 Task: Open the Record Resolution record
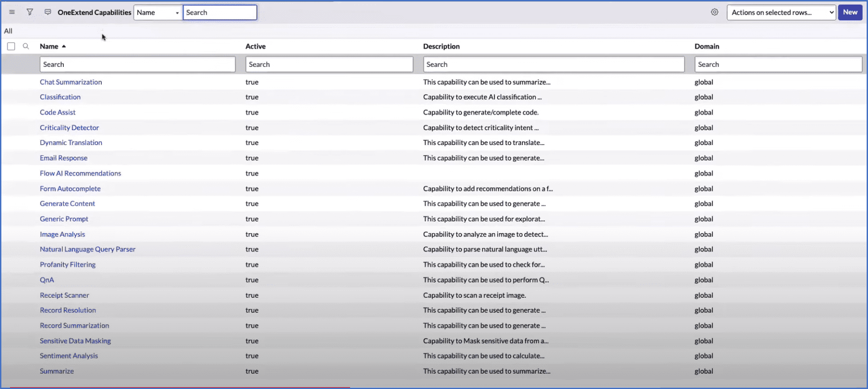click(x=68, y=310)
